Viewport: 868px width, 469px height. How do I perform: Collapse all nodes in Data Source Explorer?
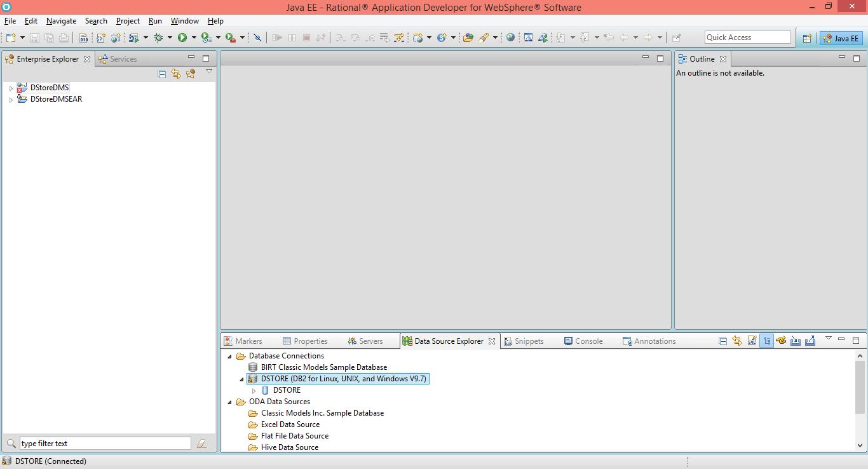(x=722, y=341)
